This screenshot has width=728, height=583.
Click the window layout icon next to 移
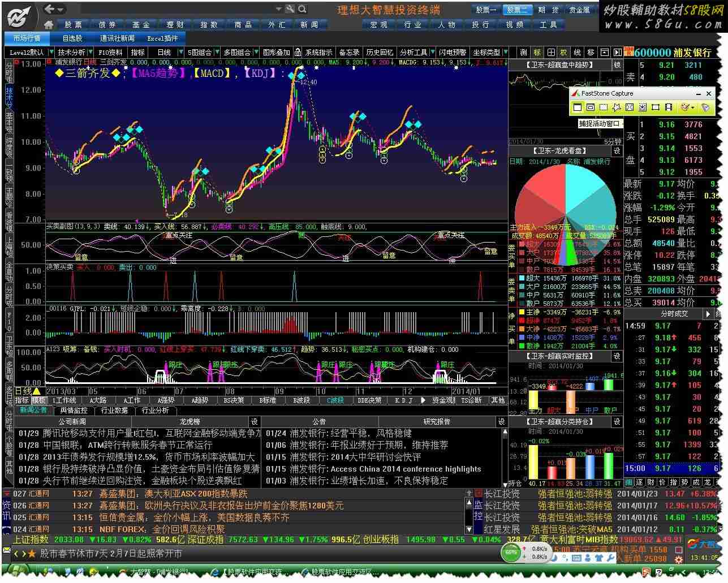tap(604, 52)
